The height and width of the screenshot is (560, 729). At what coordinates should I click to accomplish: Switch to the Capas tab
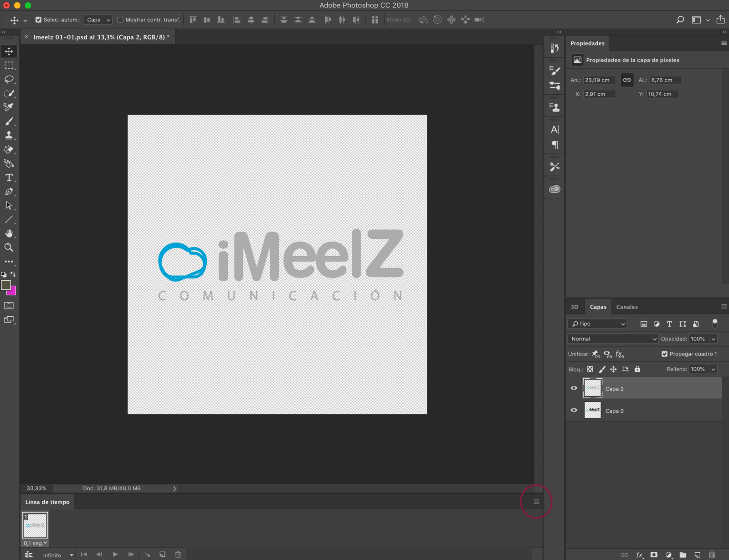click(x=598, y=307)
